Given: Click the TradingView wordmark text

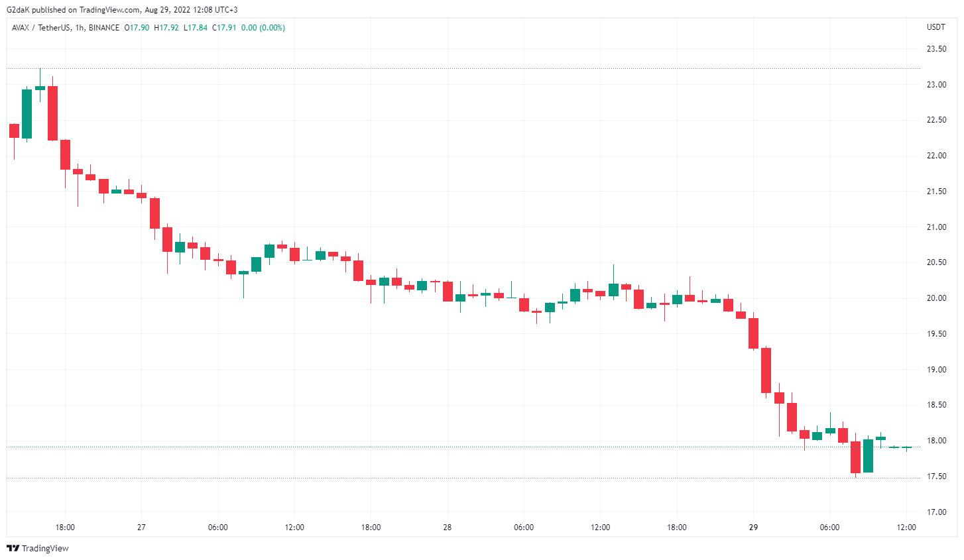Looking at the screenshot, I should coord(45,549).
